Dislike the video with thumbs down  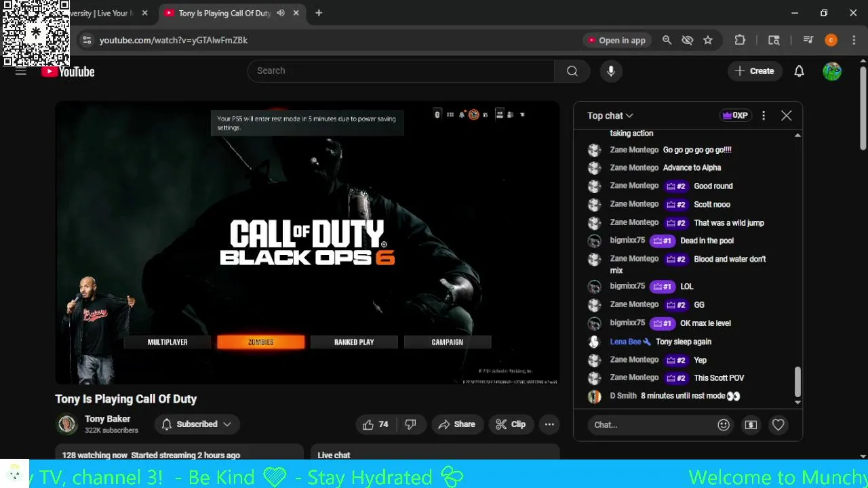(x=410, y=424)
